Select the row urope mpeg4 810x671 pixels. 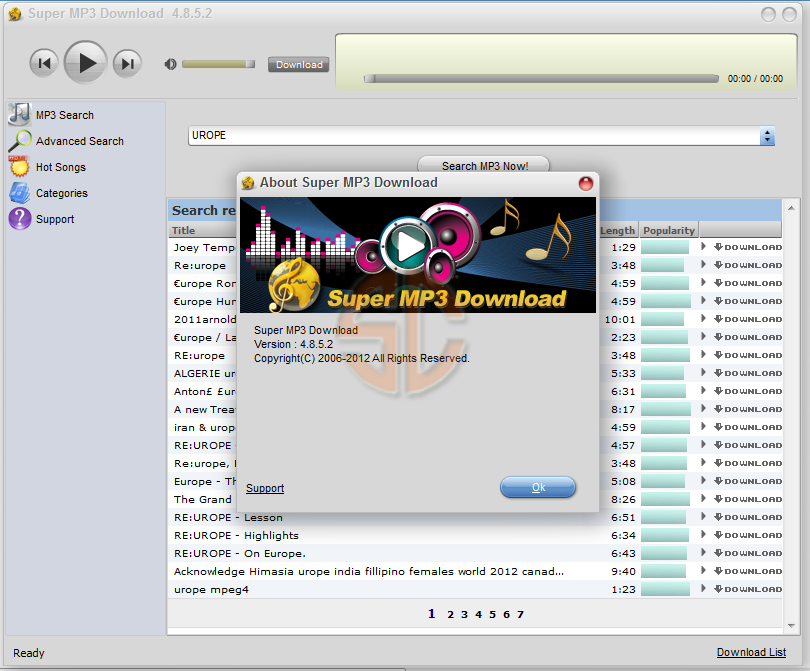[475, 589]
